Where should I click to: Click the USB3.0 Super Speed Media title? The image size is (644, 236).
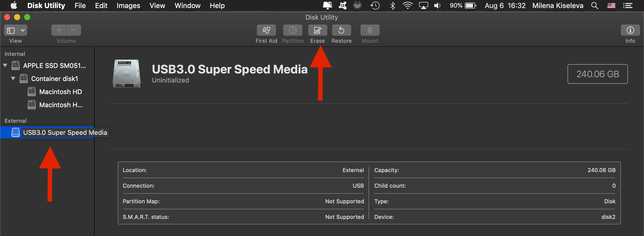click(230, 69)
